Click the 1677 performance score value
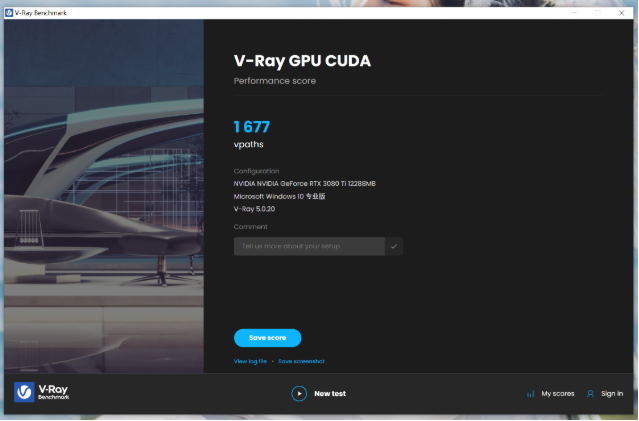This screenshot has height=421, width=639. 252,126
